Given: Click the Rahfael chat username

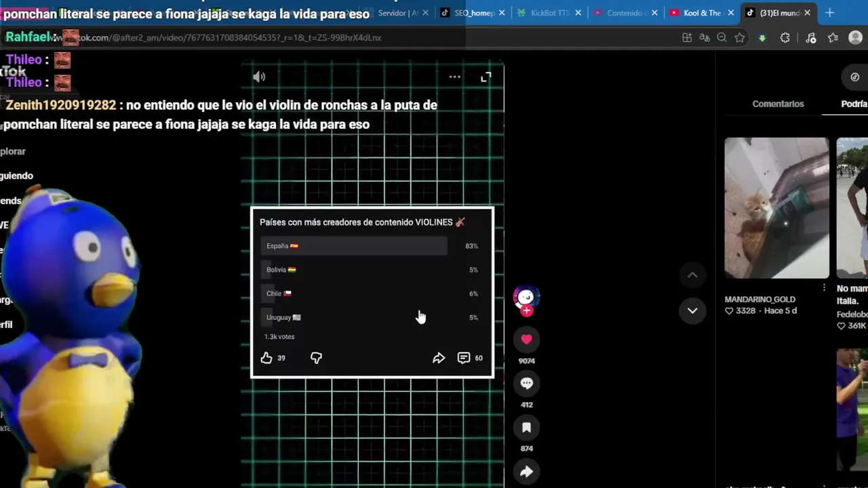Looking at the screenshot, I should tap(29, 38).
